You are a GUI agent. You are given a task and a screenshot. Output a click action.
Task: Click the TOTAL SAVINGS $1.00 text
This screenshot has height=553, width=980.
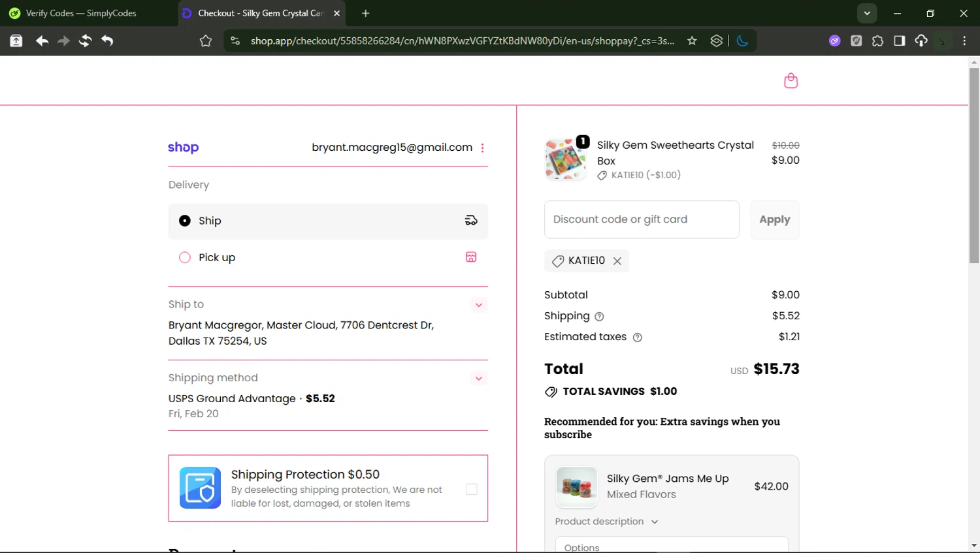620,392
